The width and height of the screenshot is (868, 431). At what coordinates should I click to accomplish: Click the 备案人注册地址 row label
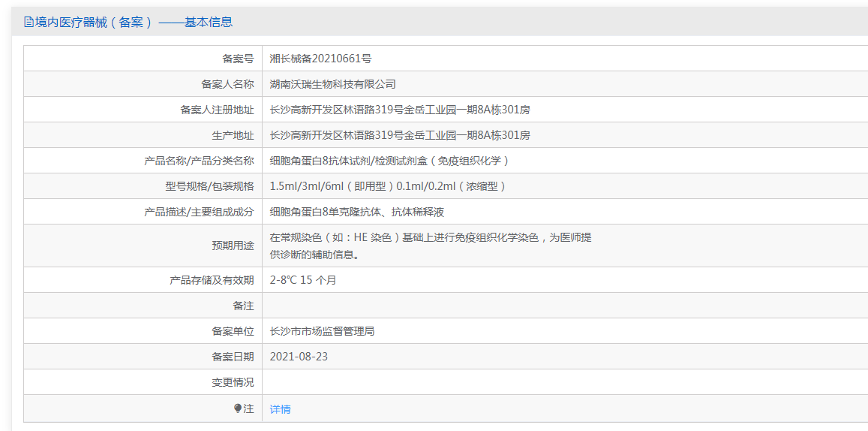coord(217,110)
